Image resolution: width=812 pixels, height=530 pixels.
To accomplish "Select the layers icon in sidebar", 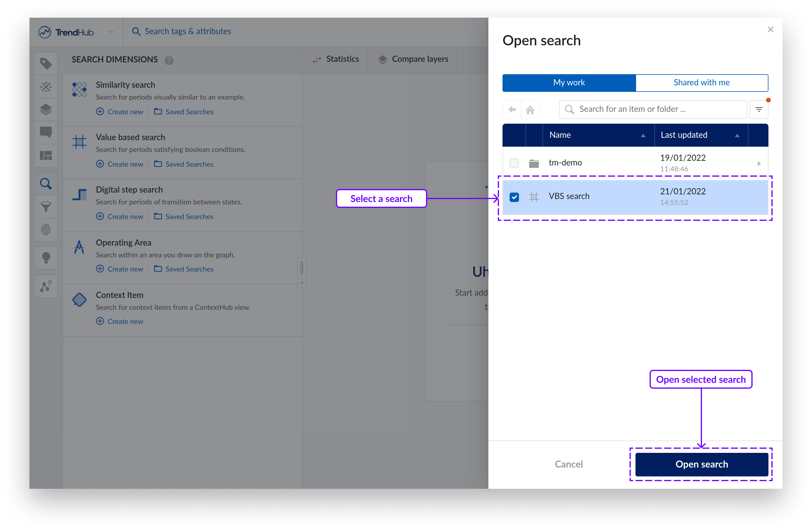I will [x=46, y=110].
